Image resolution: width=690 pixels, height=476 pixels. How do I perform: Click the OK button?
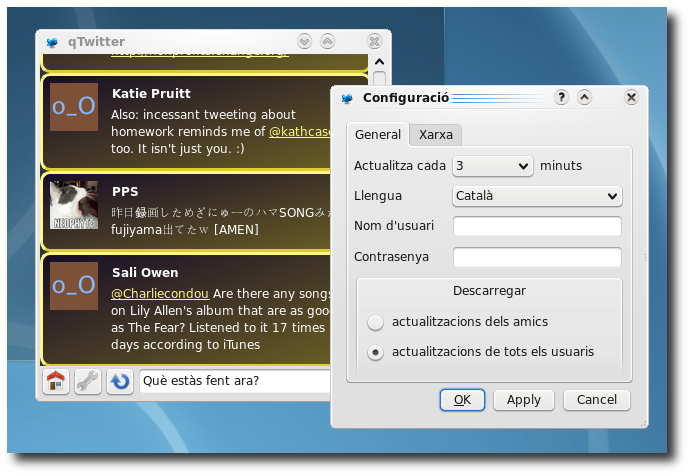tap(462, 400)
